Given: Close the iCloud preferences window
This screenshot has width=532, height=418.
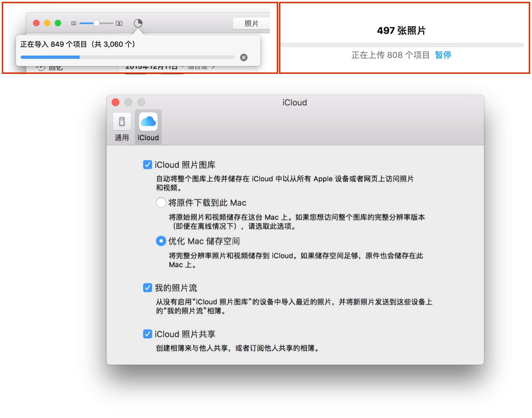Looking at the screenshot, I should pos(116,102).
